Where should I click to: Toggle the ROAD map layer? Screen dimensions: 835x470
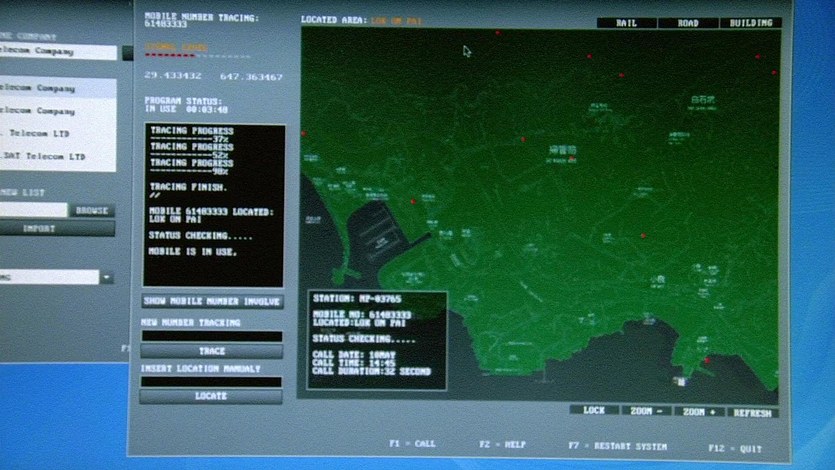688,23
